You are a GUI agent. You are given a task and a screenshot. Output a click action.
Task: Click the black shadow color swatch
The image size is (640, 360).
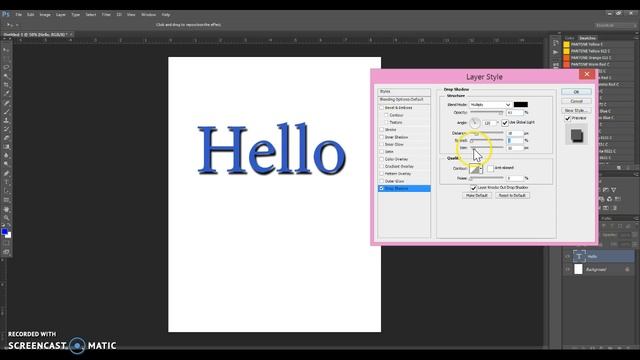[521, 104]
